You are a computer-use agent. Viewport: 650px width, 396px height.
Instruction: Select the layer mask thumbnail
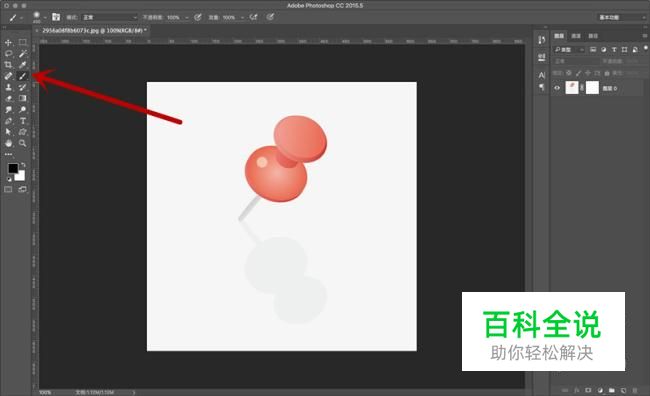pos(592,87)
